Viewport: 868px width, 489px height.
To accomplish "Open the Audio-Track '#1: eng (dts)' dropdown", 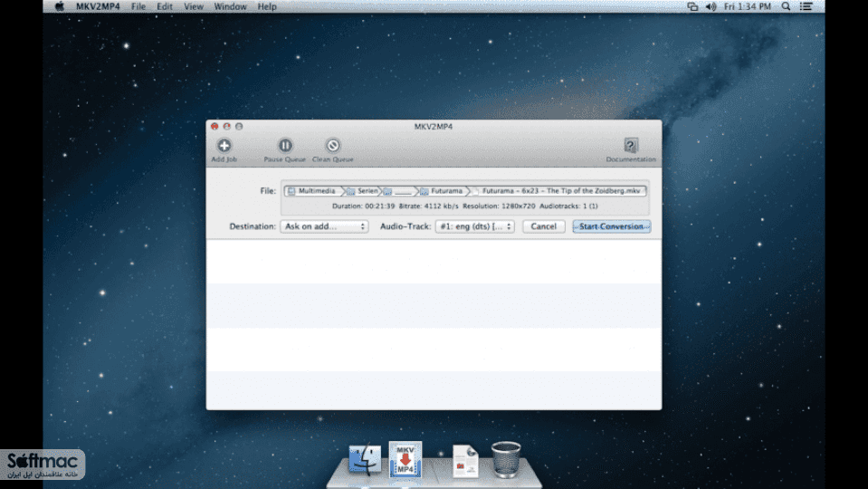I will [x=475, y=226].
